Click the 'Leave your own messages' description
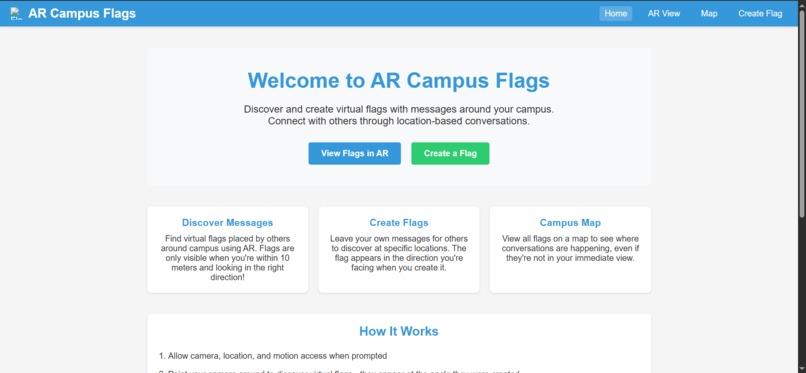 click(x=399, y=253)
